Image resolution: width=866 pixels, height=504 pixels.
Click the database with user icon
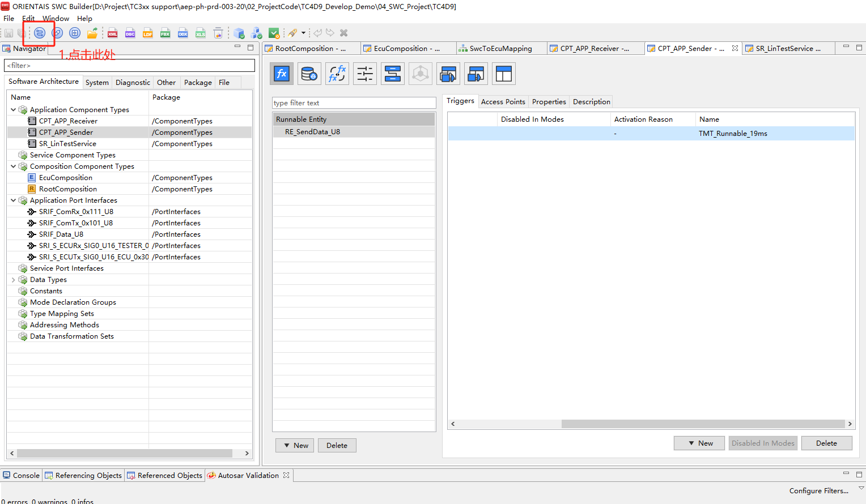pos(309,74)
